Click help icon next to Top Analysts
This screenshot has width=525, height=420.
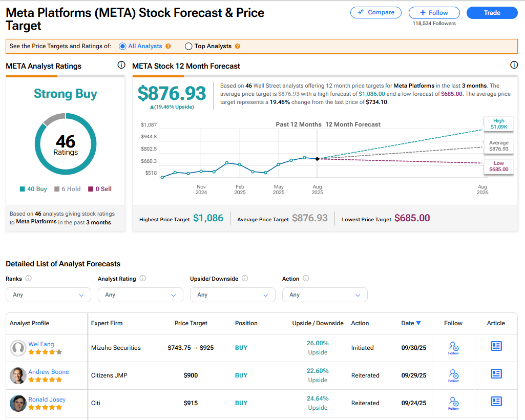click(x=237, y=46)
